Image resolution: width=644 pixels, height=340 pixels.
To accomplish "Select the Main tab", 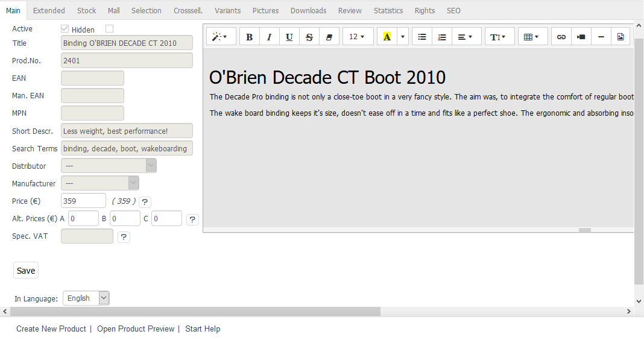I will pyautogui.click(x=13, y=11).
